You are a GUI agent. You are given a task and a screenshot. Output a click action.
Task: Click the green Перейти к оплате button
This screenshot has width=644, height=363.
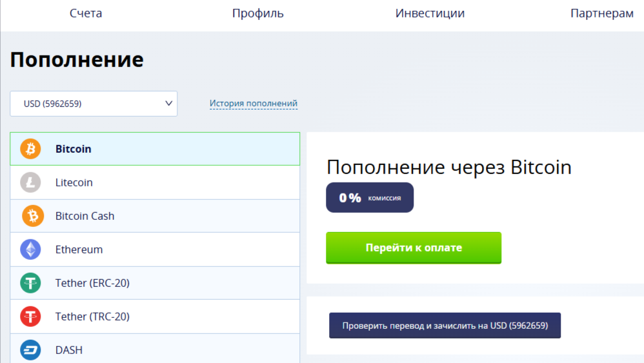click(x=414, y=248)
